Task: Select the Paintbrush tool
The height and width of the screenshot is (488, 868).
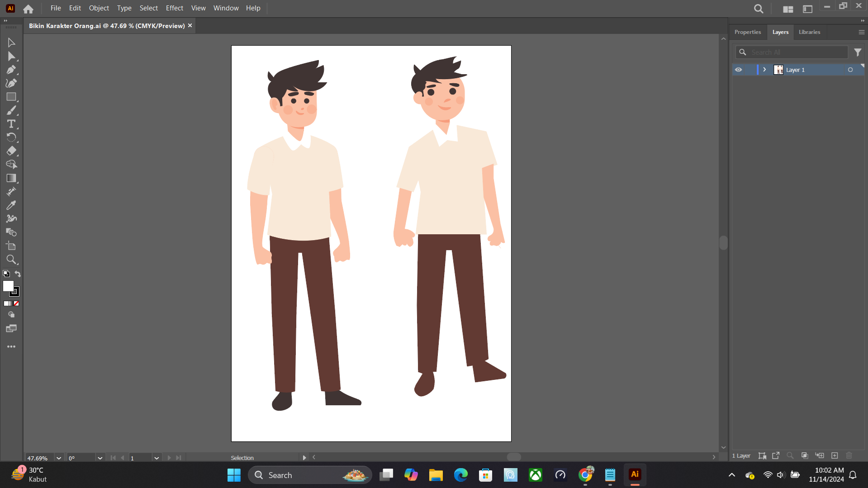Action: (11, 110)
